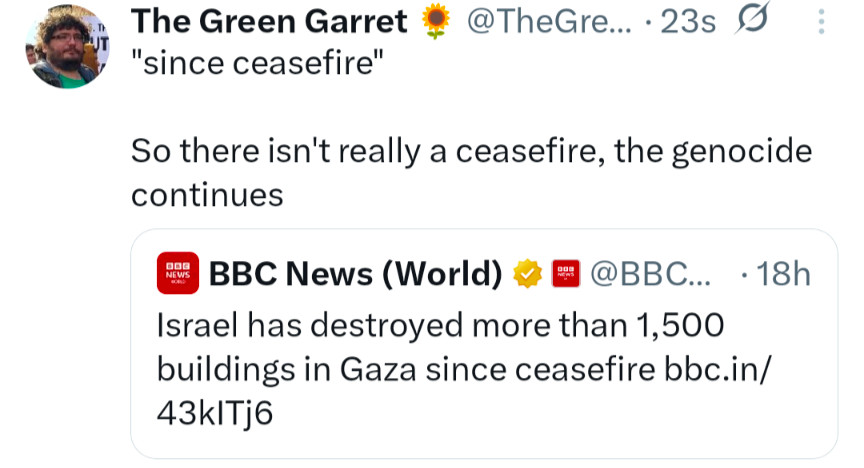
Task: Click the gold verified badge
Action: coord(527,273)
